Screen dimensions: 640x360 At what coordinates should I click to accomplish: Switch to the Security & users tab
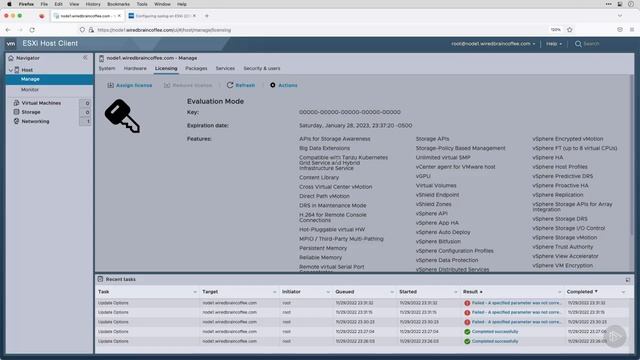tap(262, 69)
